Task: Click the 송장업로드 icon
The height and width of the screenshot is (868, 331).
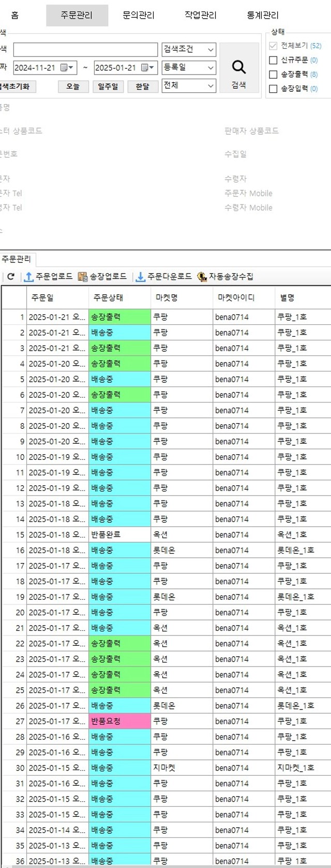Action: point(83,277)
